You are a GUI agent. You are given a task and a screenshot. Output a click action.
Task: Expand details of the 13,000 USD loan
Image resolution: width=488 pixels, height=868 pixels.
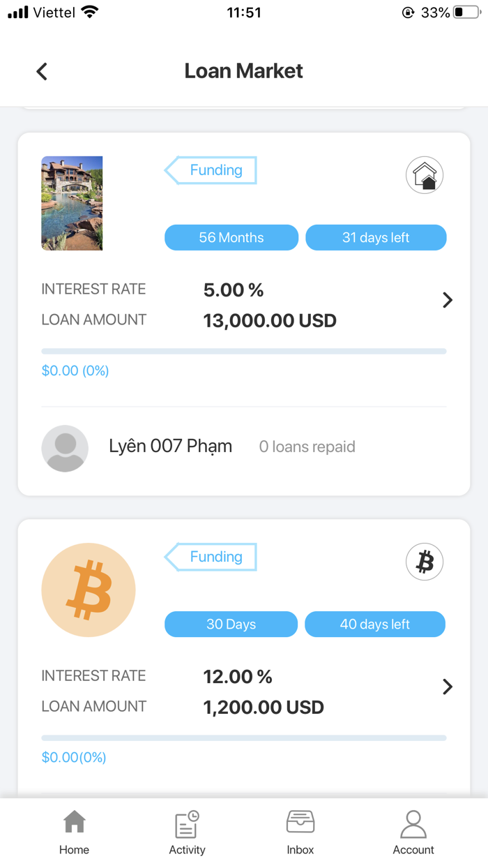point(447,300)
